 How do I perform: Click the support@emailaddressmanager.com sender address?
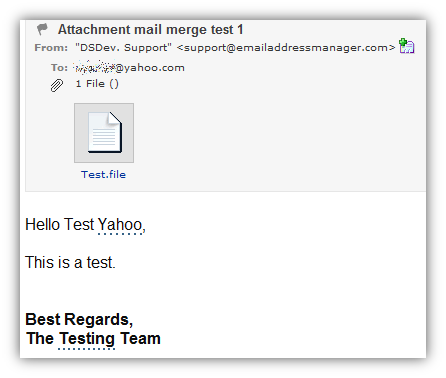click(286, 48)
